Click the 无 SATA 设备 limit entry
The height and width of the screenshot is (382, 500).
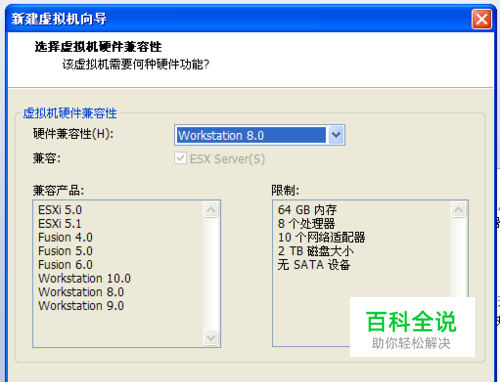coord(314,265)
